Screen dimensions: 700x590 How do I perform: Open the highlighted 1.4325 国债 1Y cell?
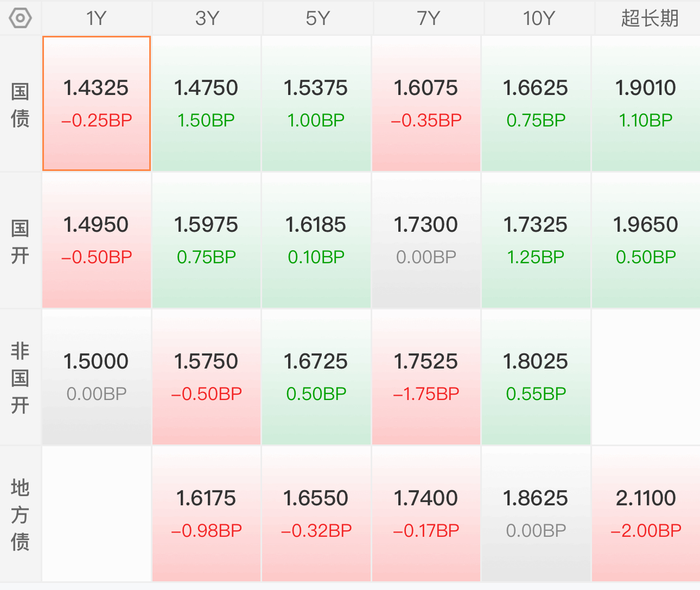(97, 104)
